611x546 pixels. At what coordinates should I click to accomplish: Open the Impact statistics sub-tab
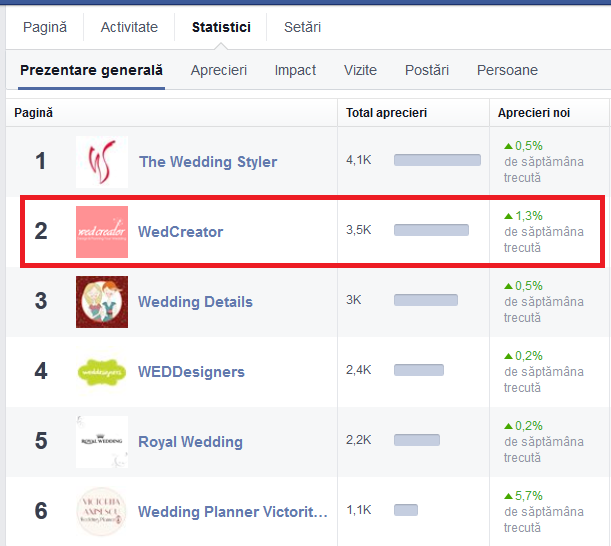[x=295, y=70]
